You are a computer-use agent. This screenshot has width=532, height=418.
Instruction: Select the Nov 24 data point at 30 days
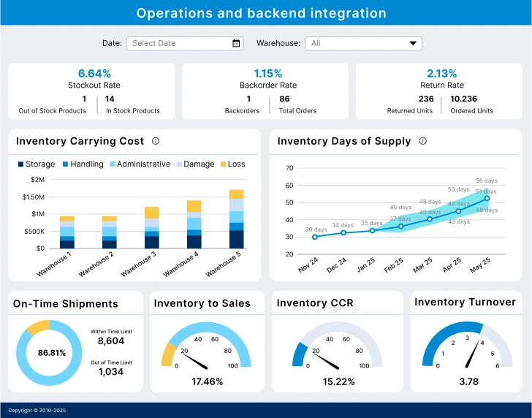point(315,237)
